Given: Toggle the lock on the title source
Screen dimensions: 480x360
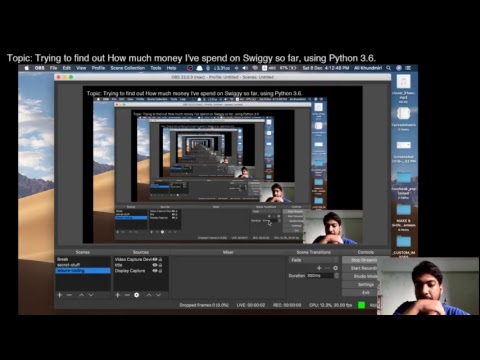Looking at the screenshot, I should [160, 265].
